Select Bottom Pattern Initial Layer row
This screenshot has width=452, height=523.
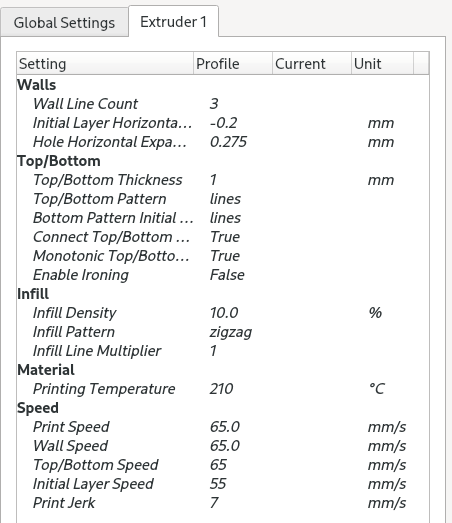[223, 218]
